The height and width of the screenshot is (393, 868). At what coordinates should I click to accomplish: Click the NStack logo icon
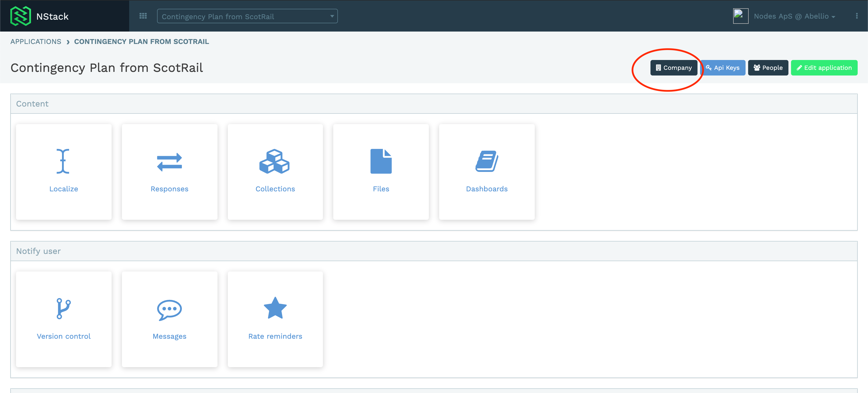point(21,16)
